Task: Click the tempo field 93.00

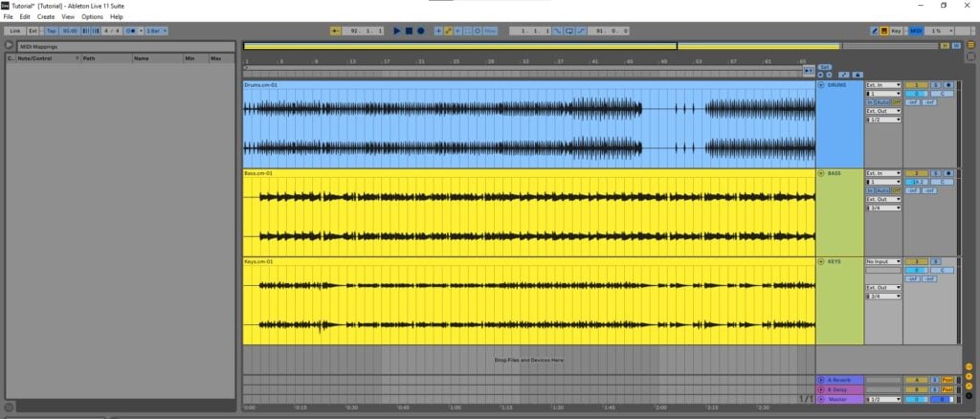Action: (x=69, y=31)
